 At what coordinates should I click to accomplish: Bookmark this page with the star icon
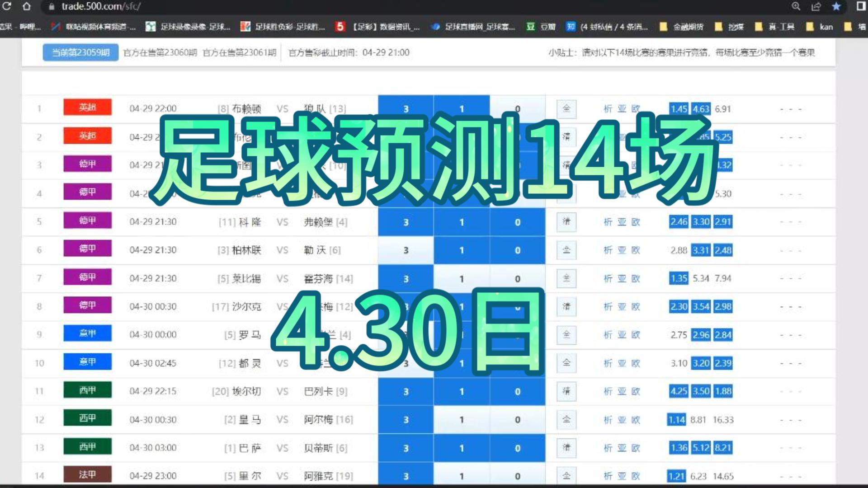pos(836,6)
